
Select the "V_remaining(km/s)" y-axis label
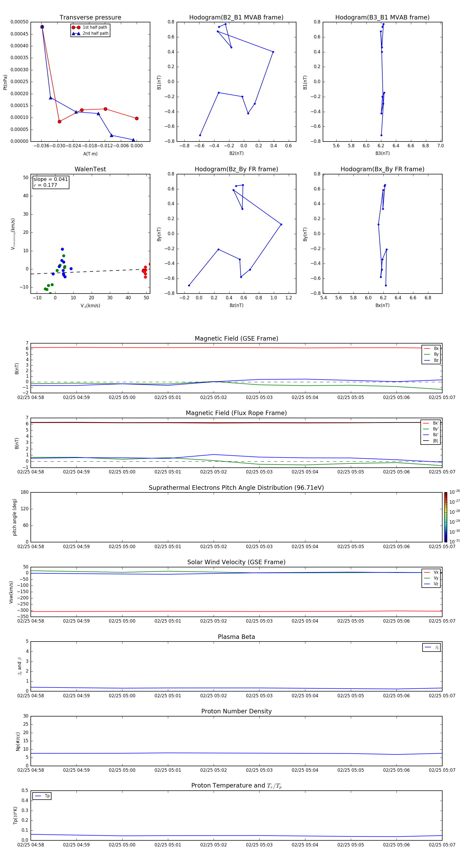13,234
